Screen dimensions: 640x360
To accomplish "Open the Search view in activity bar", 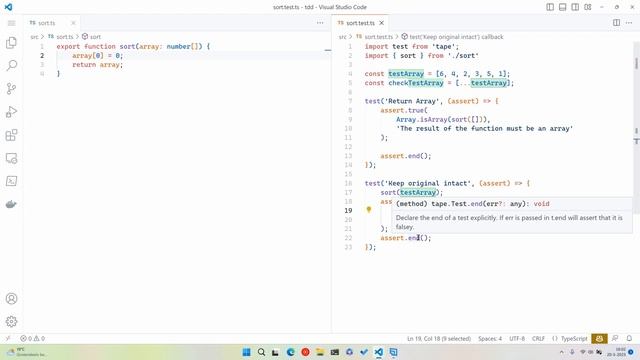I will click(x=11, y=65).
